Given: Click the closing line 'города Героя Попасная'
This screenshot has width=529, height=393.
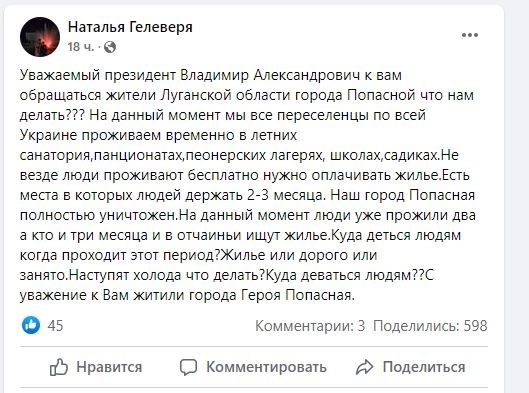Looking at the screenshot, I should tap(272, 295).
